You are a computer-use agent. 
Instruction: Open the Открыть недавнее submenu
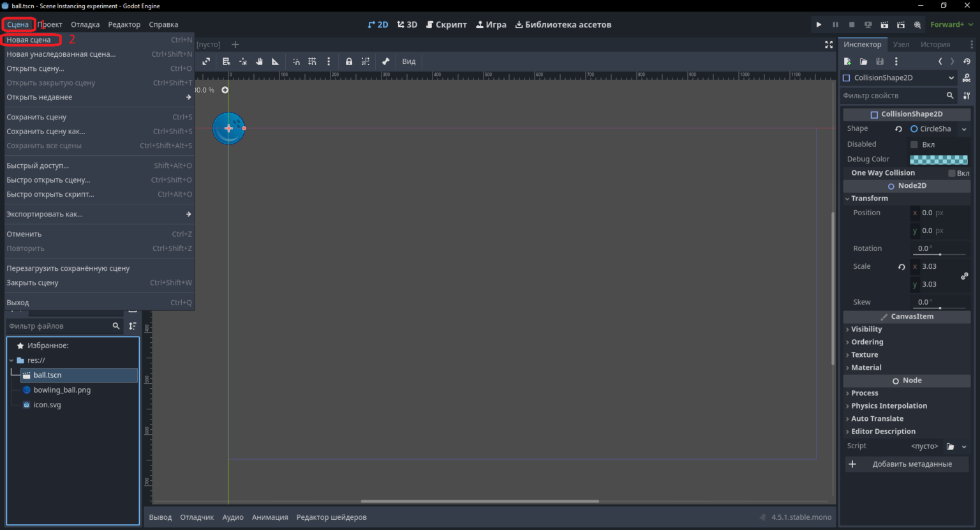tap(99, 97)
